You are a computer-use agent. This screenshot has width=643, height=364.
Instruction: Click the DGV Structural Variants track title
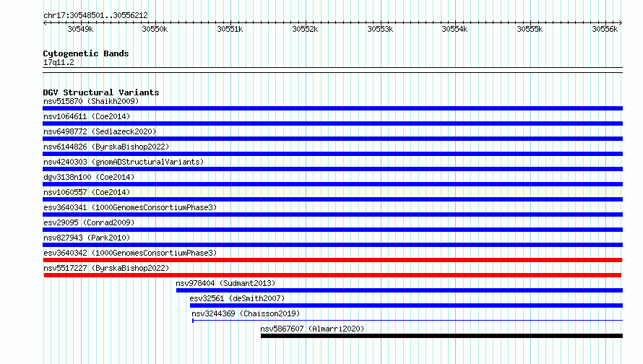tap(101, 92)
